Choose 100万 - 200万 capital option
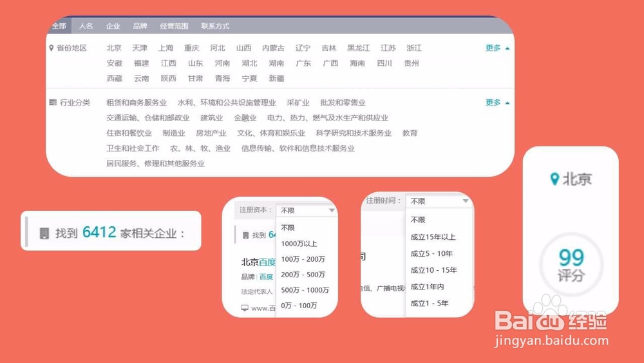This screenshot has height=363, width=644. tap(303, 259)
